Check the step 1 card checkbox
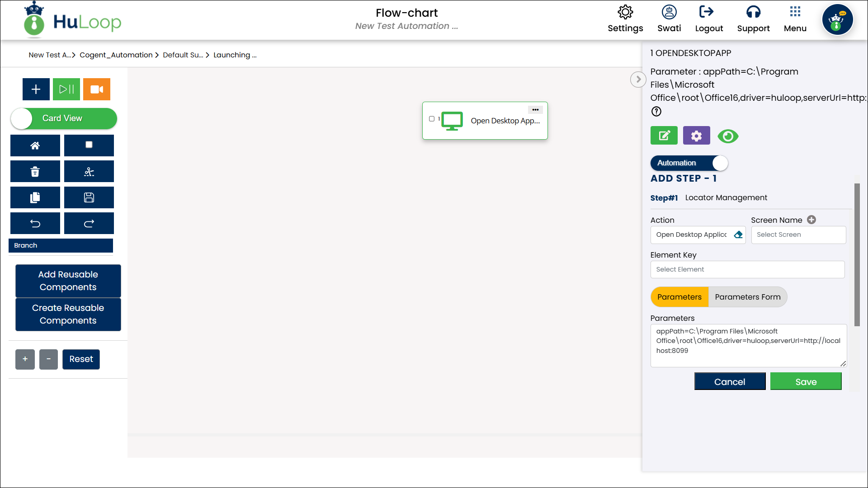 click(x=432, y=119)
